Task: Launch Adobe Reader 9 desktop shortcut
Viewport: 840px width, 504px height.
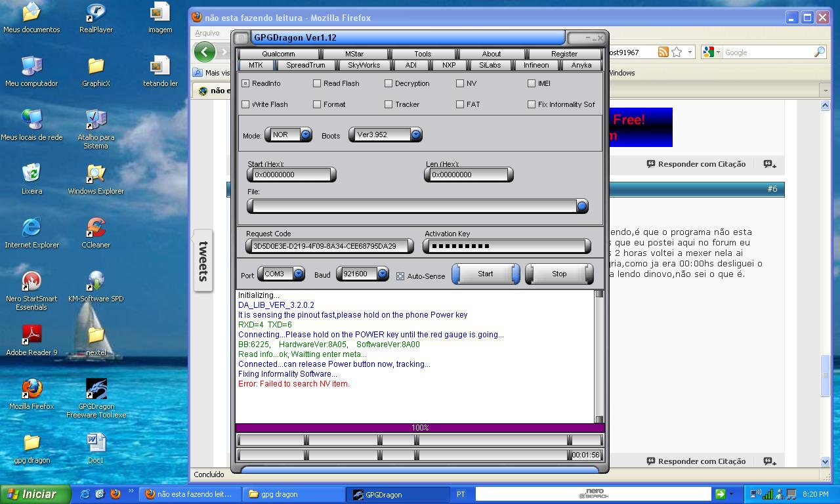Action: click(x=31, y=341)
